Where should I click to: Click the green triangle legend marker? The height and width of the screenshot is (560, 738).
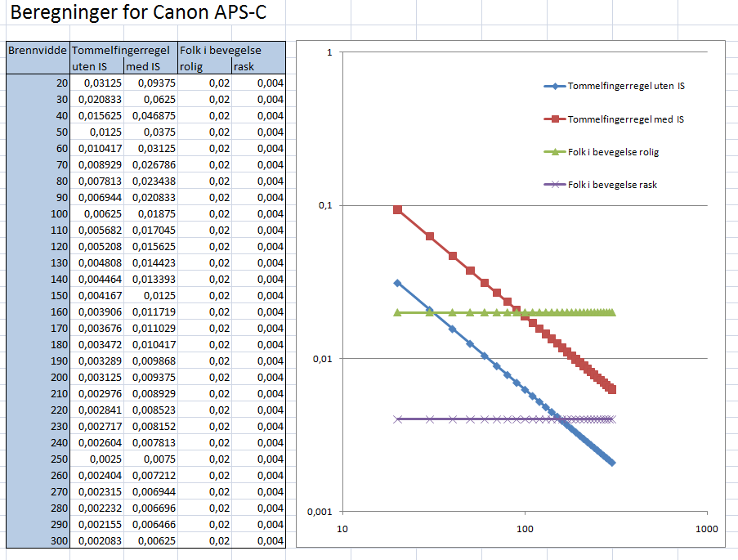[x=555, y=152]
